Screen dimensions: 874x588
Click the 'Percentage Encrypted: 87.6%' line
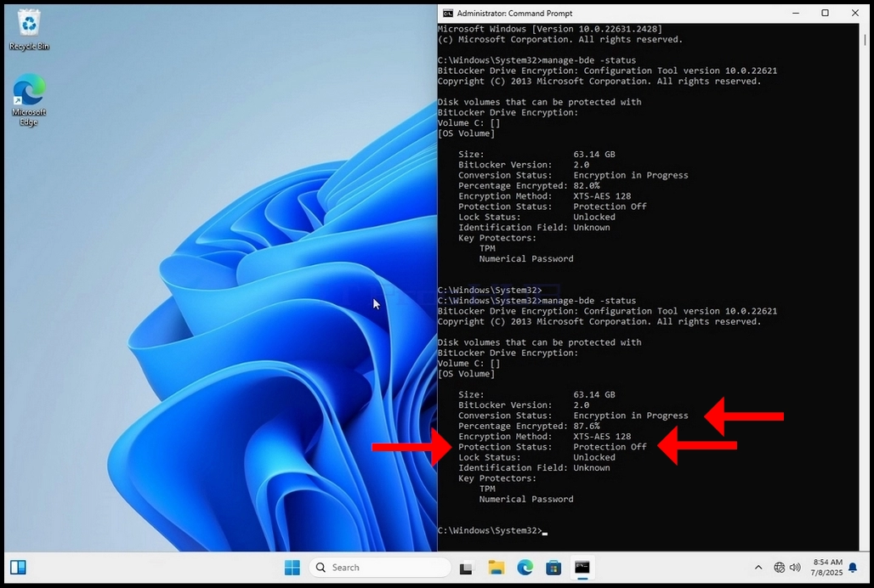click(529, 426)
